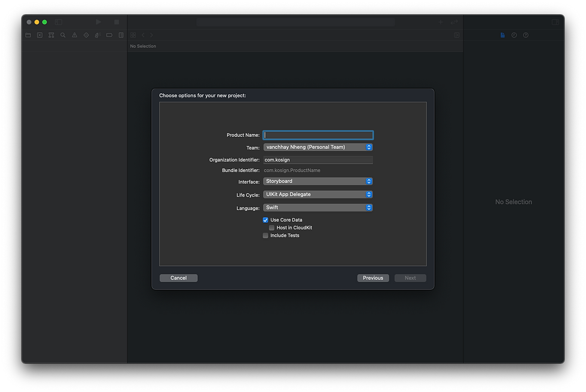Viewport: 586px width, 392px height.
Task: Click the green zoom window button
Action: pos(44,22)
